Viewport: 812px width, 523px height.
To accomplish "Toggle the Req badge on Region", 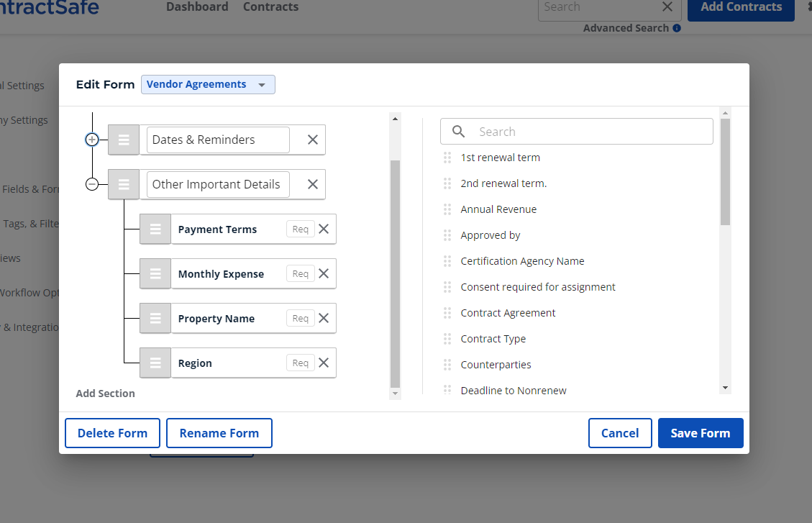I will point(300,363).
